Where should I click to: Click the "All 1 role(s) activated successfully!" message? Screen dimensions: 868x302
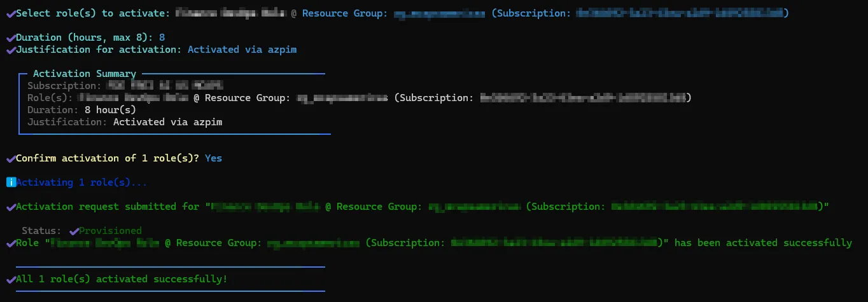(122, 279)
